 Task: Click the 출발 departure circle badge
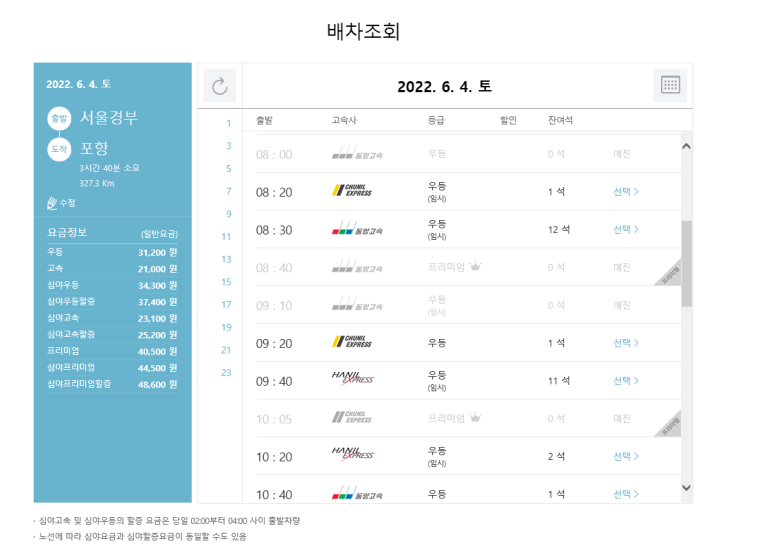[x=59, y=118]
